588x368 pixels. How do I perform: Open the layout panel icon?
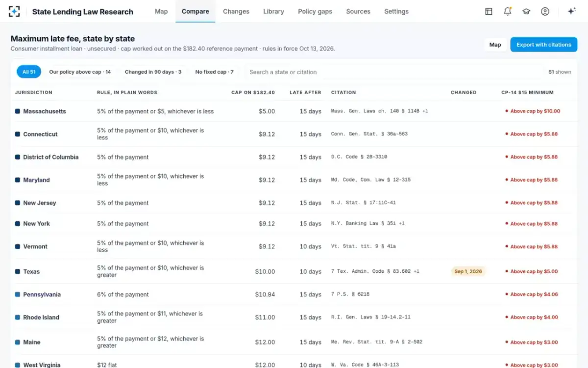[489, 11]
